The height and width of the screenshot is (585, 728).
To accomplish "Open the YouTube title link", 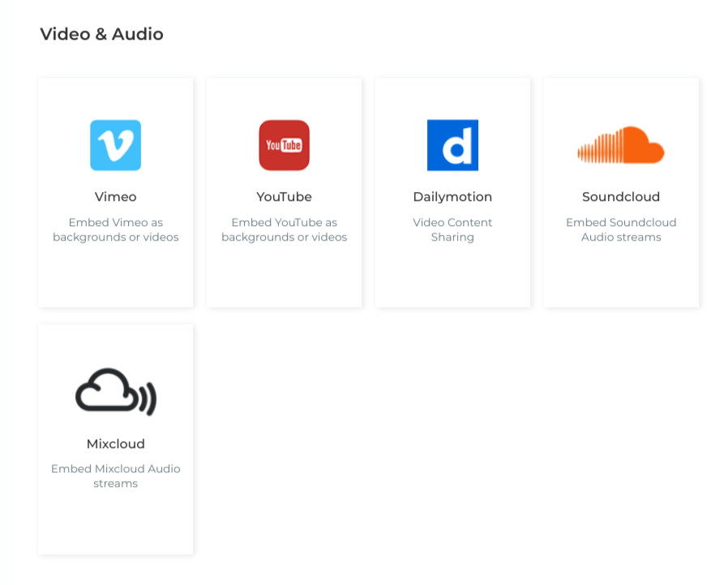I will point(284,197).
